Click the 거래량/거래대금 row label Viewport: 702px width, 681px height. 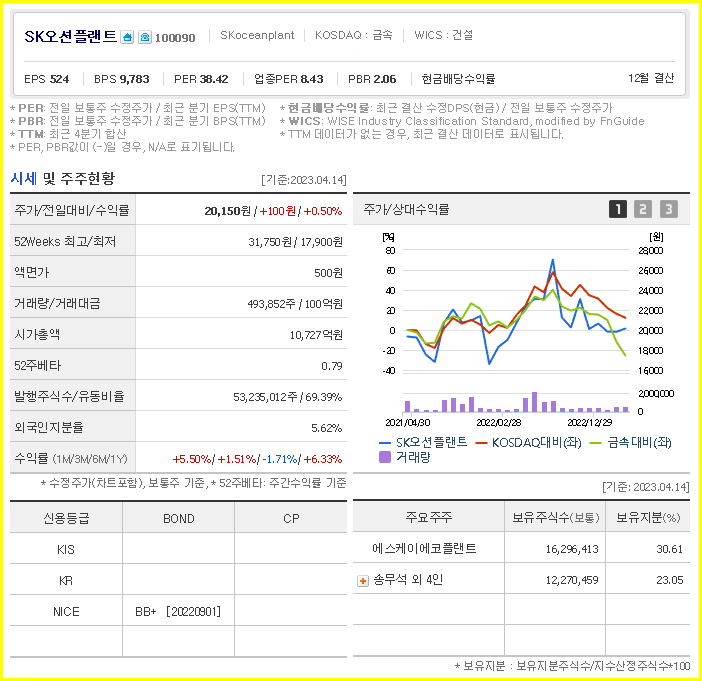(57, 304)
